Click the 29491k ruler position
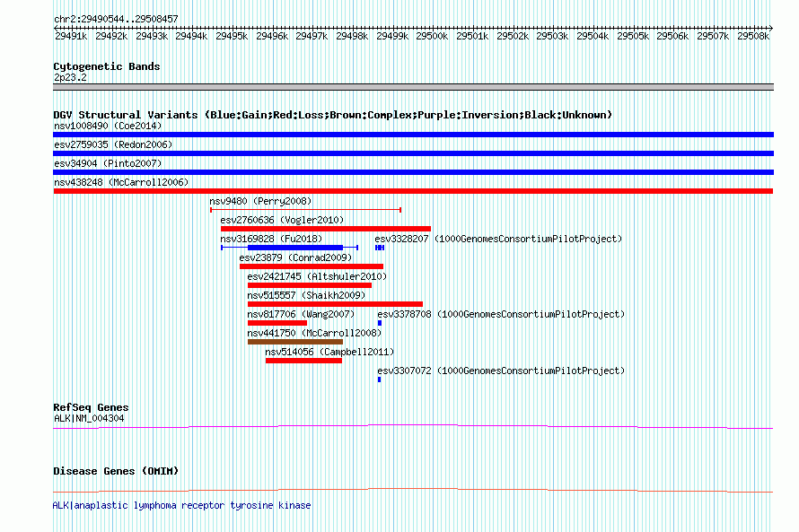This screenshot has width=799, height=532. [71, 36]
